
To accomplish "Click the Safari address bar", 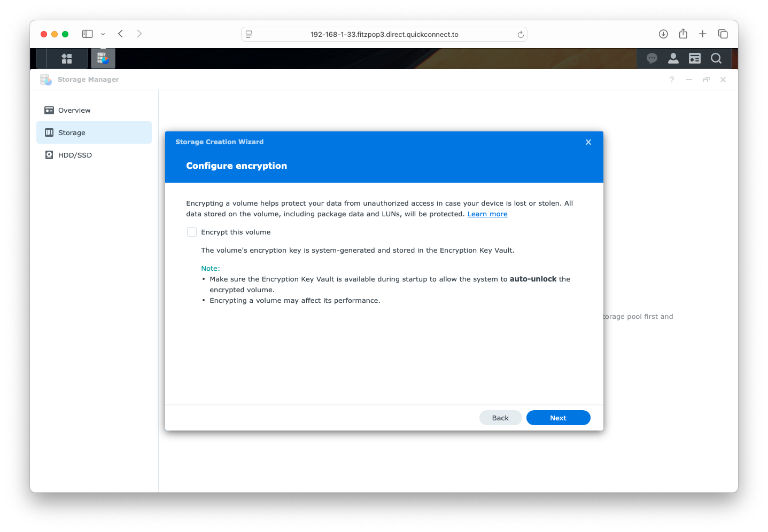I will 384,34.
